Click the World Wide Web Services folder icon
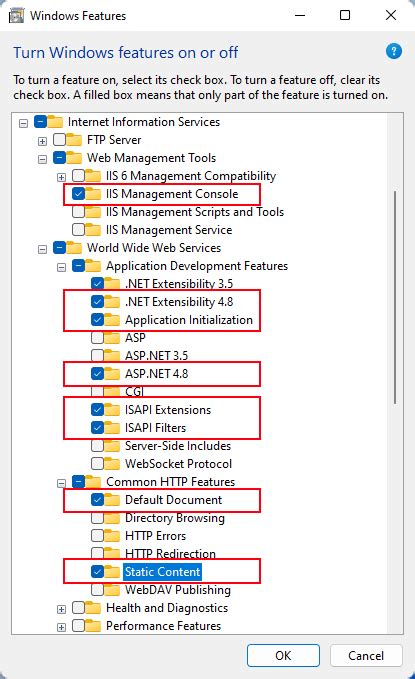 (x=74, y=248)
